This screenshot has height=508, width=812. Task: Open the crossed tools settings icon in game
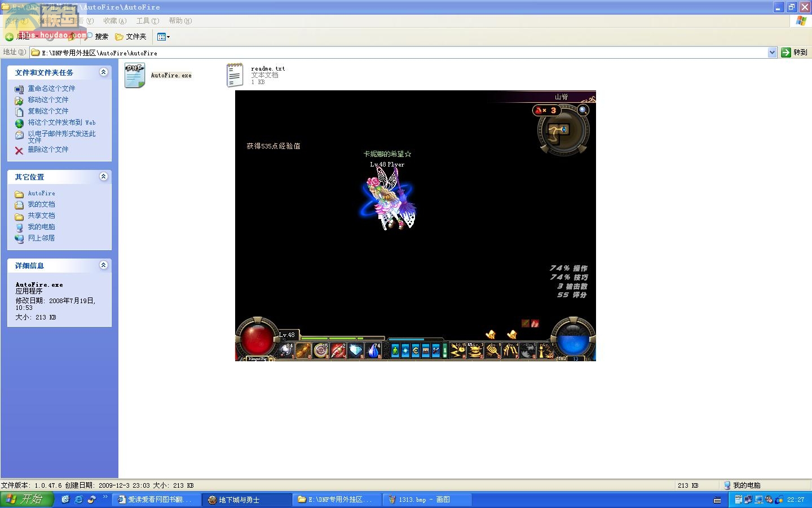coord(436,351)
